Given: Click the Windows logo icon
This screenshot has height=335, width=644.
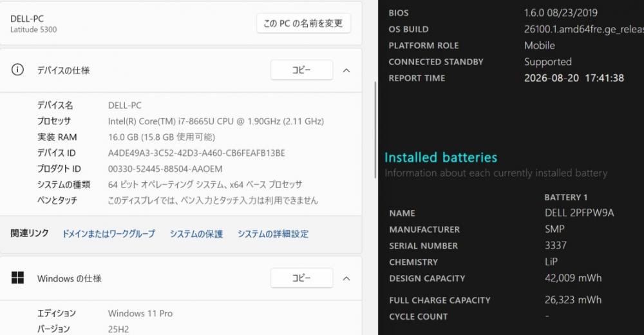Looking at the screenshot, I should click(x=17, y=278).
